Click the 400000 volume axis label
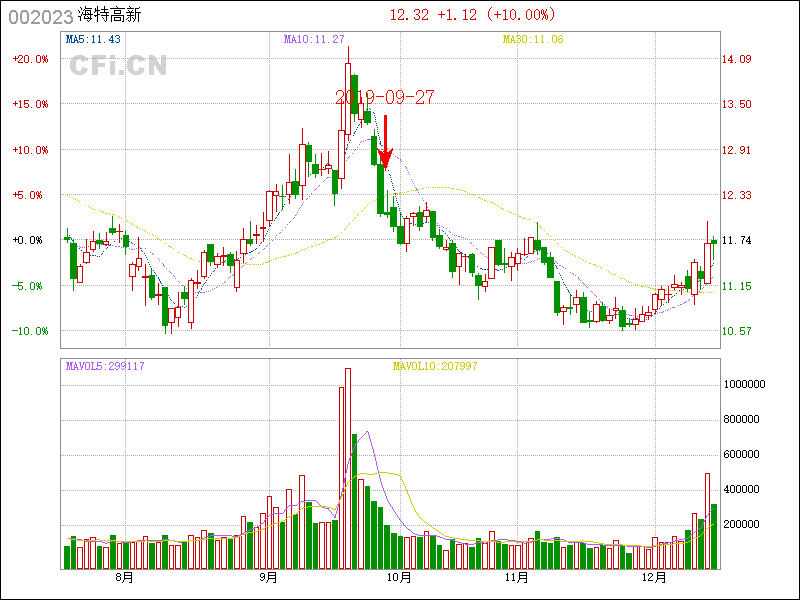The height and width of the screenshot is (600, 800). (741, 489)
